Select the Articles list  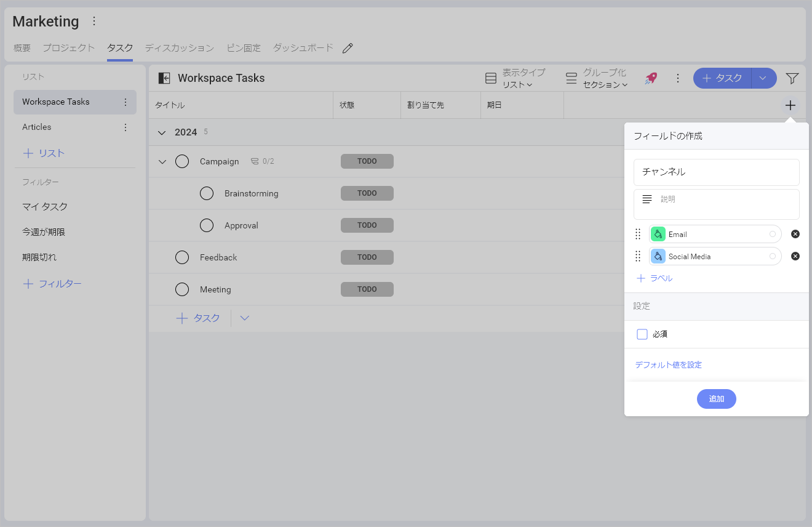(x=37, y=127)
